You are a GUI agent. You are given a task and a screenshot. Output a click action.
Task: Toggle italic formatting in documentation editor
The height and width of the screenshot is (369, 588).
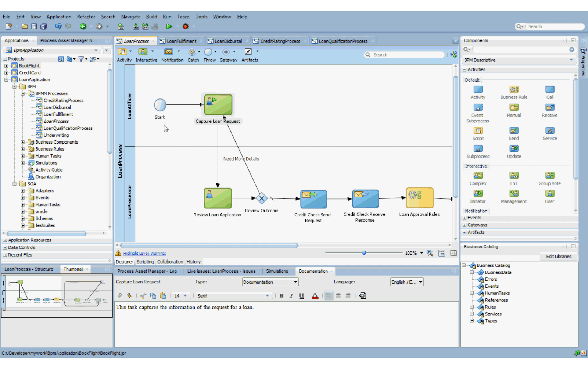tap(291, 296)
